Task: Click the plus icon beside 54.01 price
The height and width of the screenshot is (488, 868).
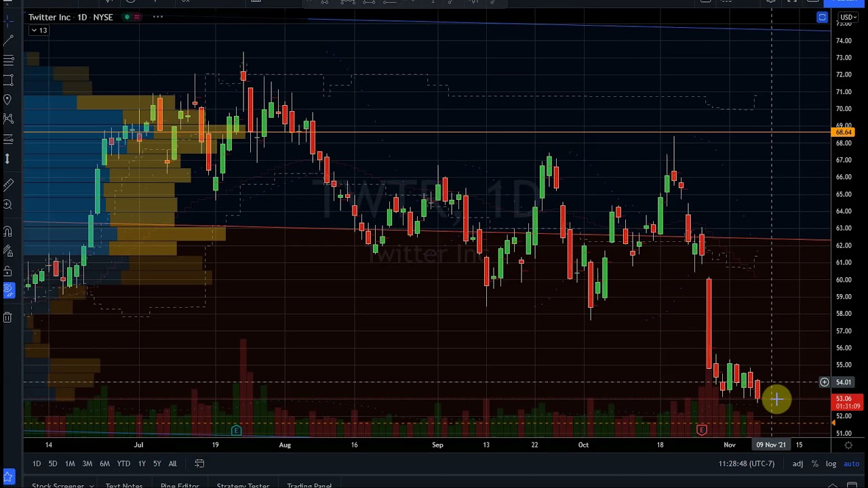Action: pos(824,382)
